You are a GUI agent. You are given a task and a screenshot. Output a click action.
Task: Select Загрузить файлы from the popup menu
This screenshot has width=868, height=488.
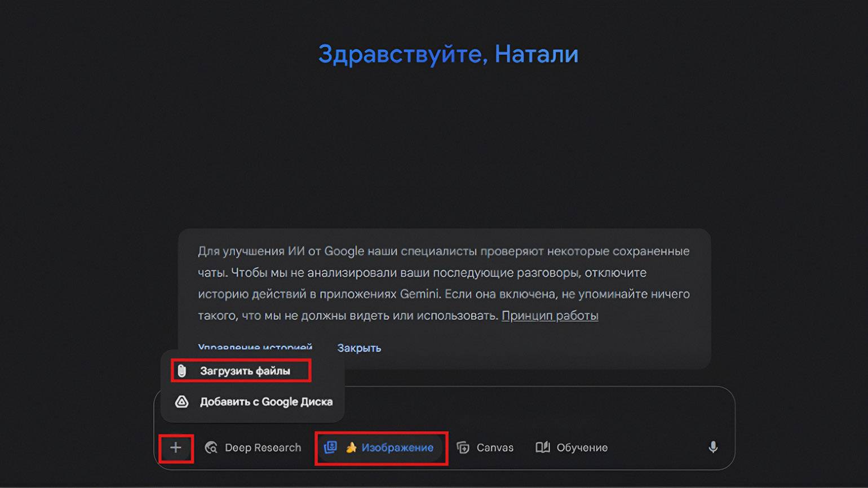coord(245,371)
